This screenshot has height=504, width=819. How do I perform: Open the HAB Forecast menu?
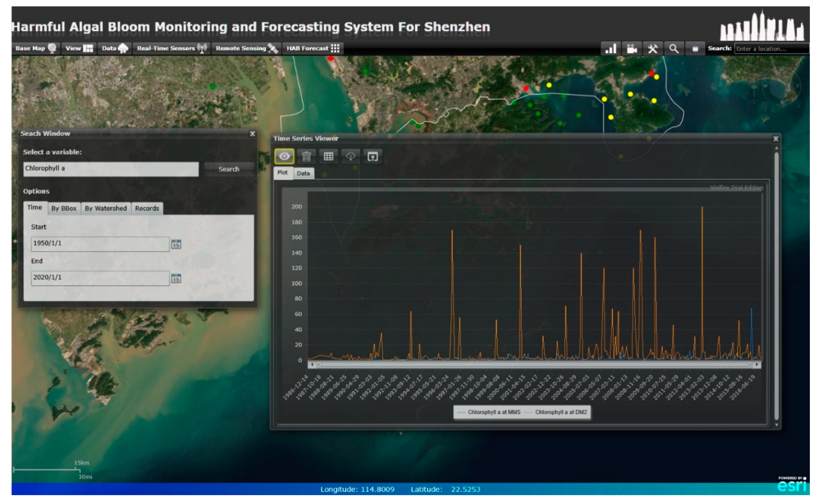pyautogui.click(x=313, y=49)
